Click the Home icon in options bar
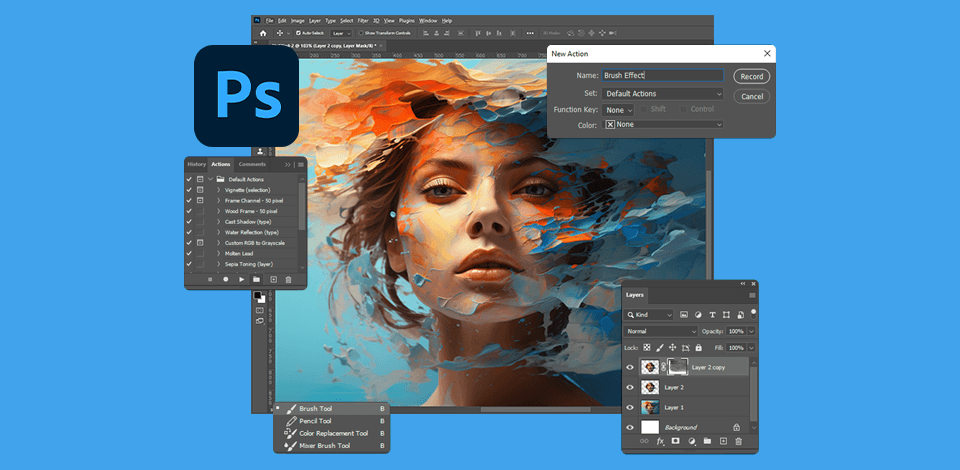The image size is (960, 470). click(x=263, y=33)
